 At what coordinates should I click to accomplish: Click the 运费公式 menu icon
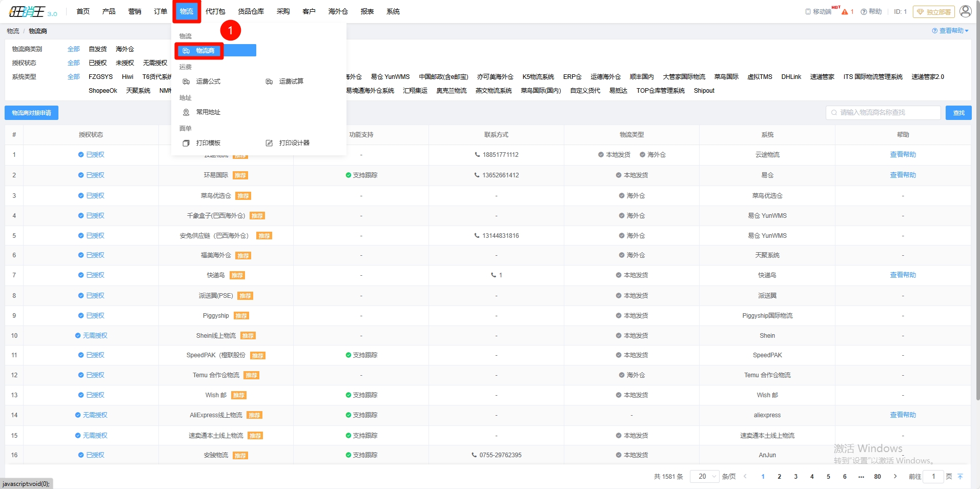click(187, 81)
